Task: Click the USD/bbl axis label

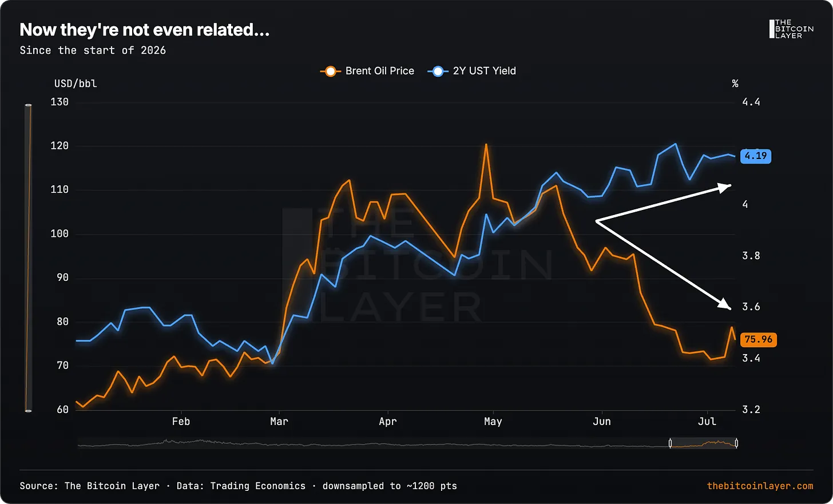Action: point(76,84)
